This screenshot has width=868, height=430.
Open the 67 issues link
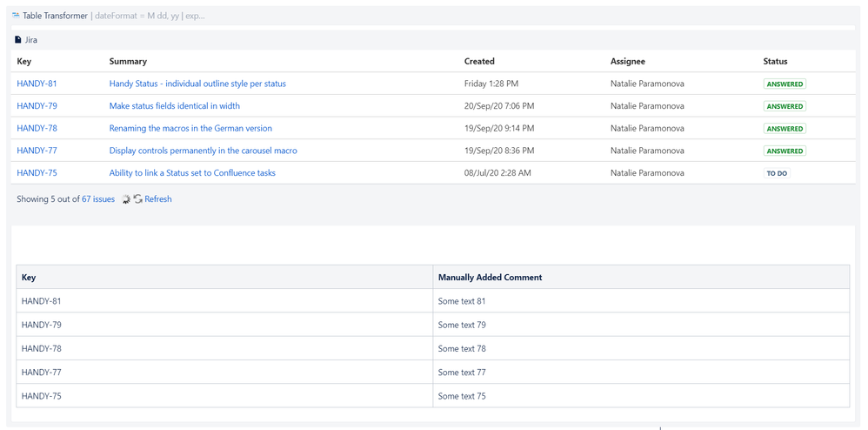98,199
